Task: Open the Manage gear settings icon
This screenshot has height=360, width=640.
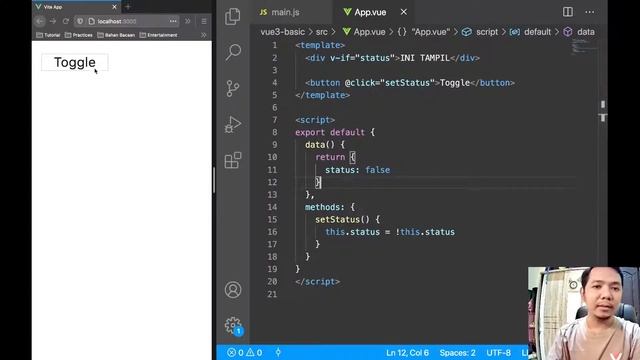Action: (233, 326)
